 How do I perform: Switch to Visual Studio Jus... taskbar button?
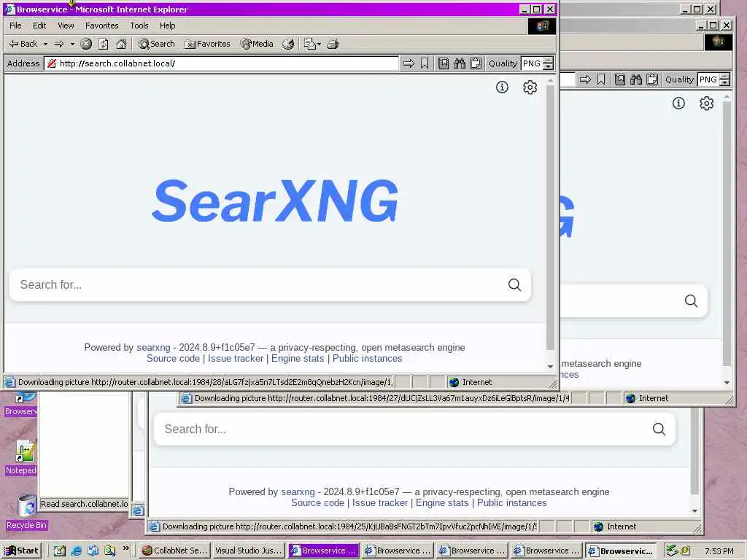(249, 551)
